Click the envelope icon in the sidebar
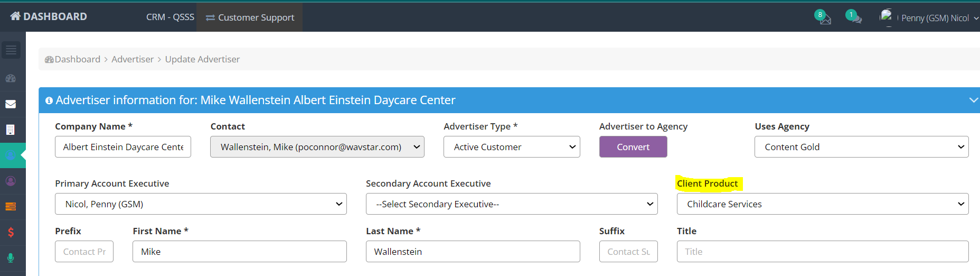 (x=11, y=104)
